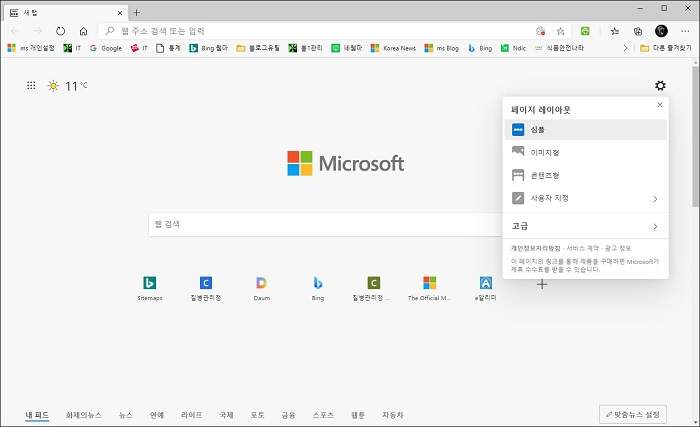Image resolution: width=700 pixels, height=427 pixels.
Task: Open the 다른 즐겨찾기 folder
Action: [666, 48]
